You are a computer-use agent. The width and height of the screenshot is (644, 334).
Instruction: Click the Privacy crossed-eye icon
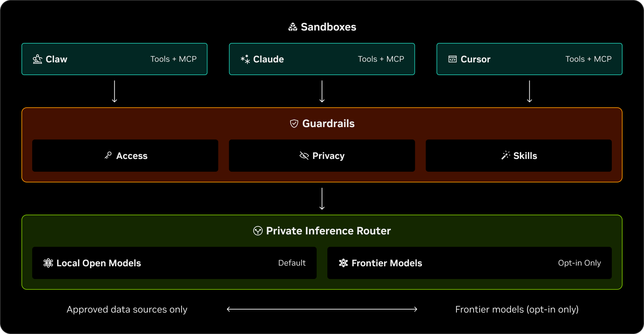tap(304, 156)
